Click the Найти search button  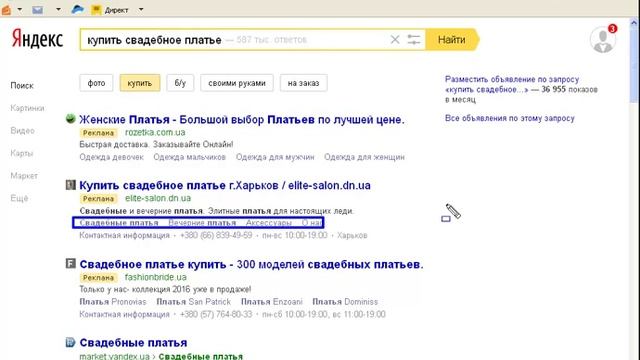click(x=451, y=40)
